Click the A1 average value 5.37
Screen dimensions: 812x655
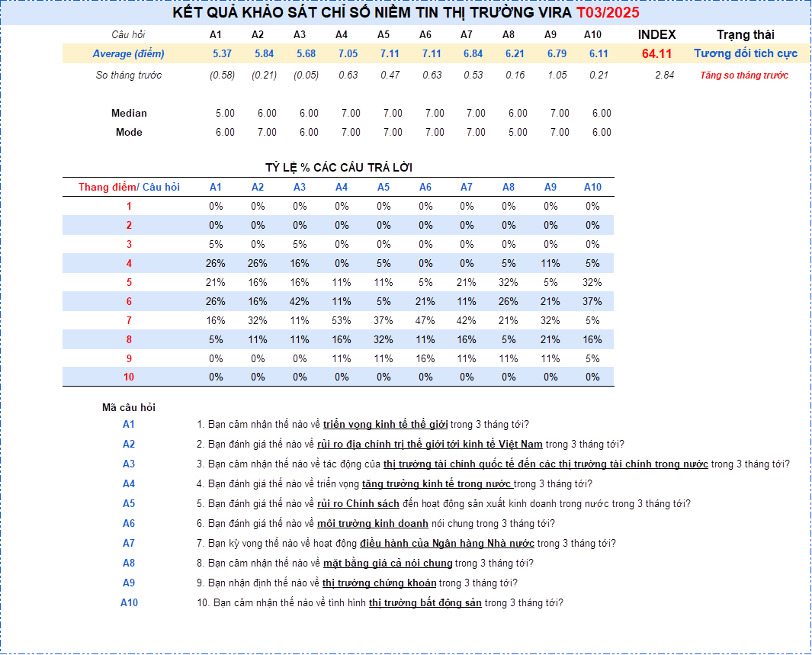coord(222,54)
